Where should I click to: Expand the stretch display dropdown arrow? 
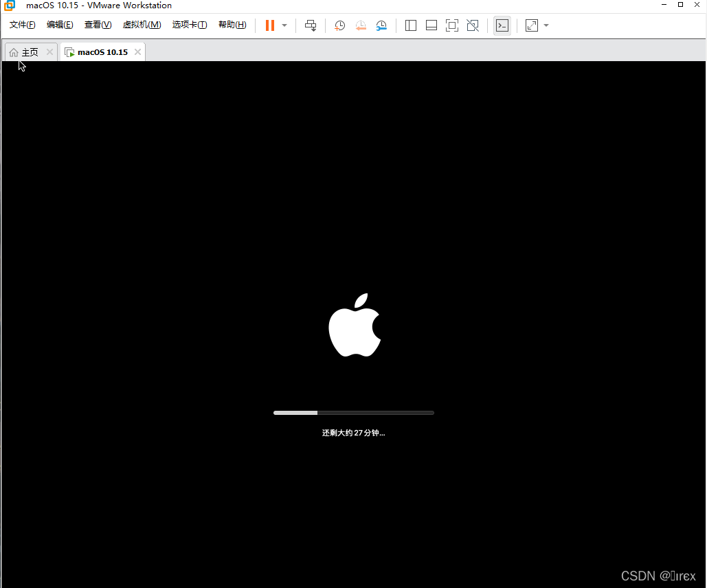click(546, 25)
